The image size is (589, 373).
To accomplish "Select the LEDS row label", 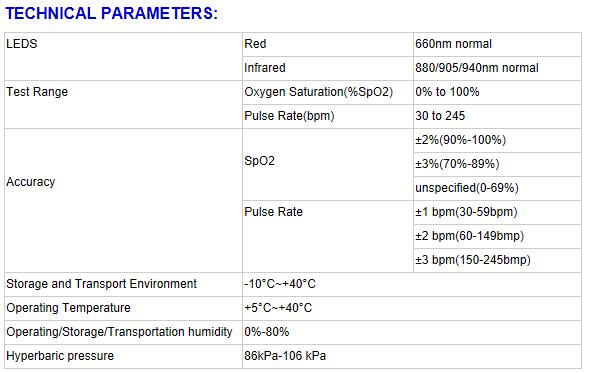I will pos(22,44).
